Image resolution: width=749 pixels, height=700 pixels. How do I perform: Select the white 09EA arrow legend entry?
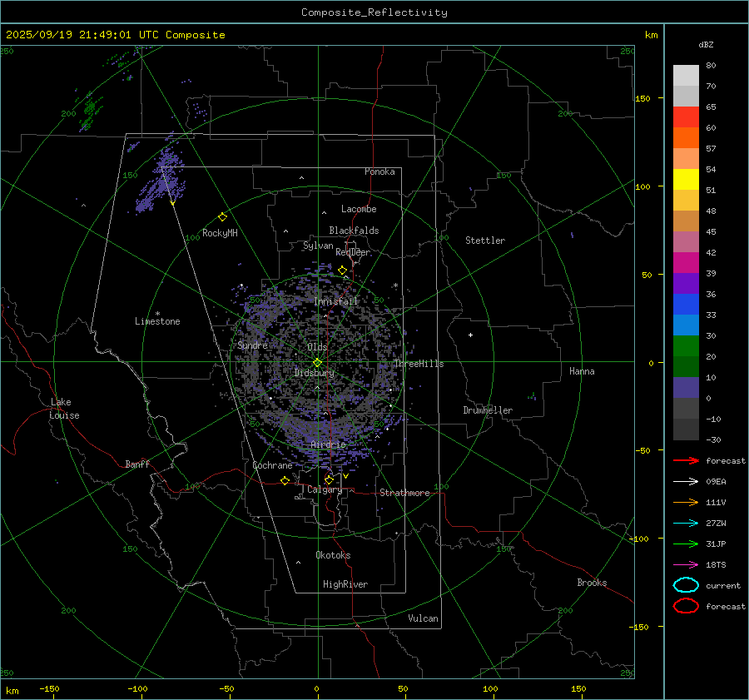686,481
